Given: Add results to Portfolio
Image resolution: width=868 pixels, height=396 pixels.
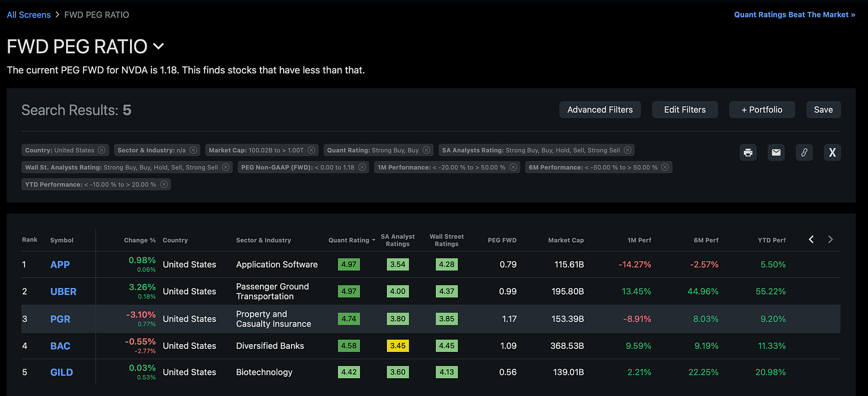Looking at the screenshot, I should coord(762,110).
